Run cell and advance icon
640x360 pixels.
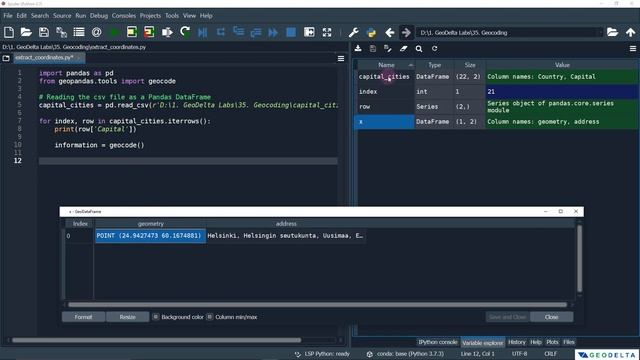click(x=149, y=32)
